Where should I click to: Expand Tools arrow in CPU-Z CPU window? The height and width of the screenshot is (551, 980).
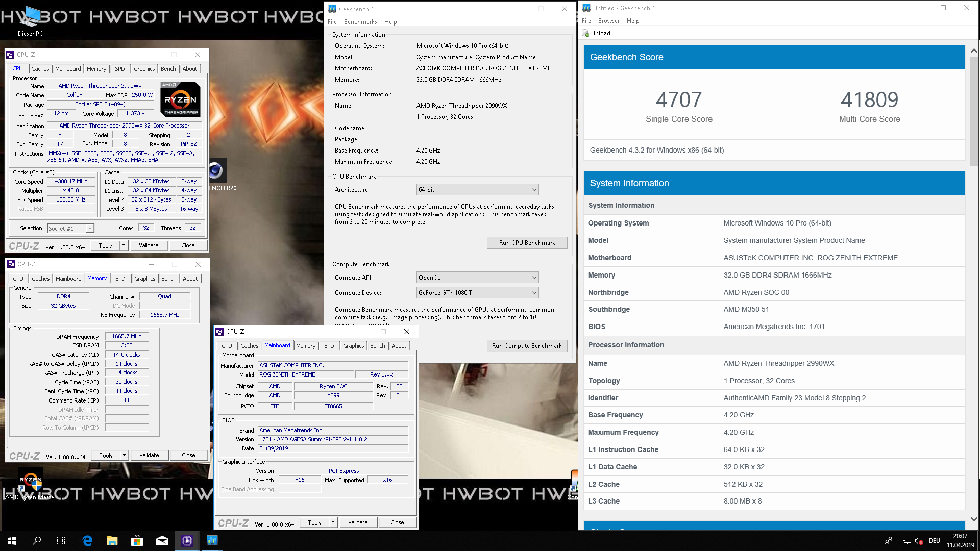pyautogui.click(x=124, y=245)
